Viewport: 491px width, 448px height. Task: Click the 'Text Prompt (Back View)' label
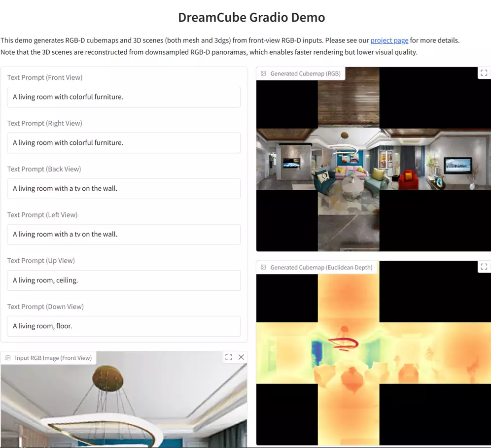(x=44, y=169)
